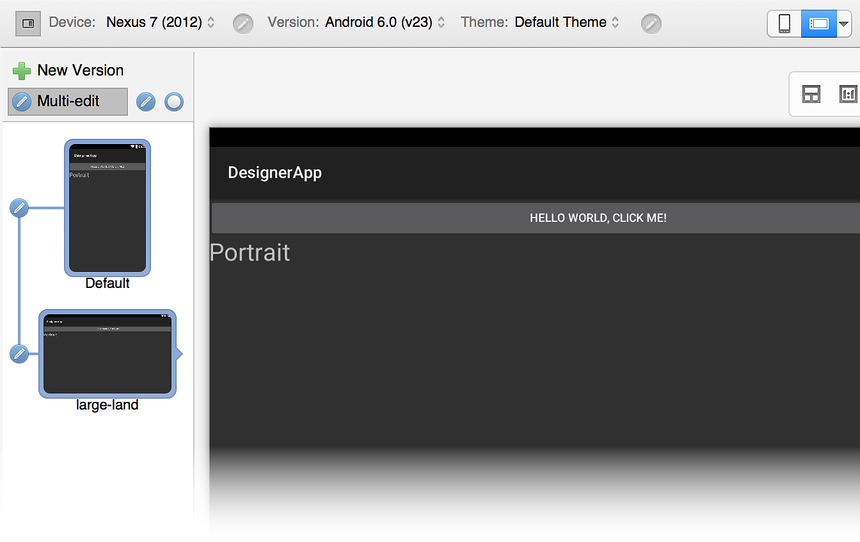This screenshot has width=860, height=542.
Task: Open the Device dropdown showing Nexus 7 (2012)
Action: coord(160,22)
